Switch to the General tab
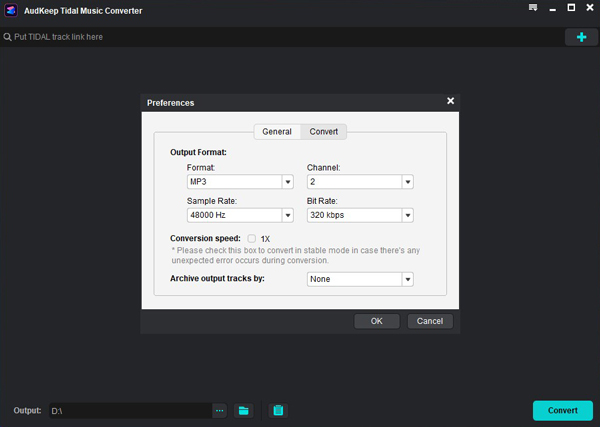600x427 pixels. coord(277,132)
